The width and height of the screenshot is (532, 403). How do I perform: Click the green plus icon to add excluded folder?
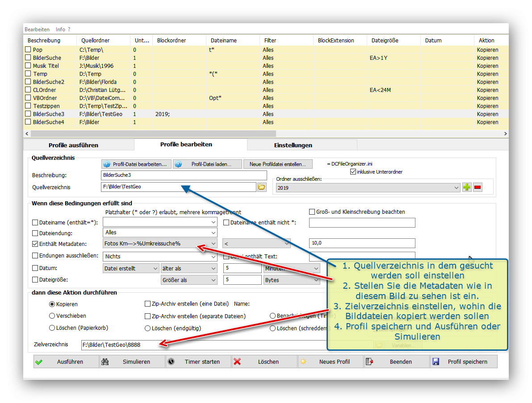(467, 187)
